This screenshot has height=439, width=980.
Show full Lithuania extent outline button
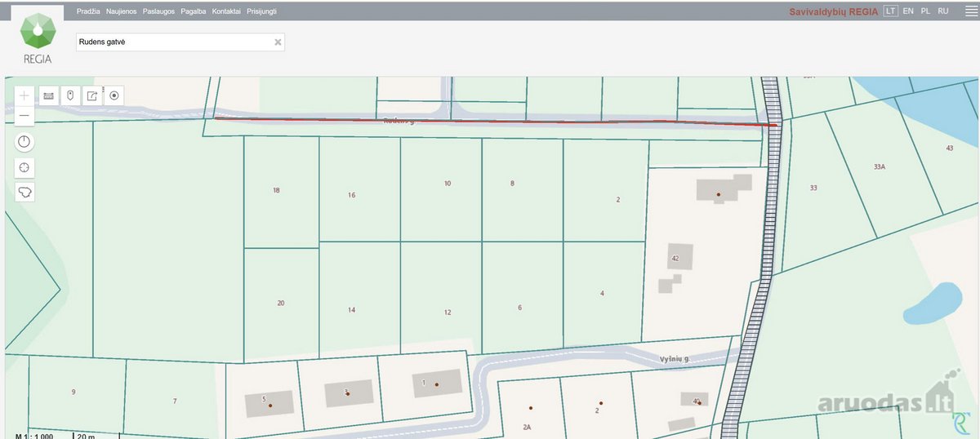[x=24, y=192]
